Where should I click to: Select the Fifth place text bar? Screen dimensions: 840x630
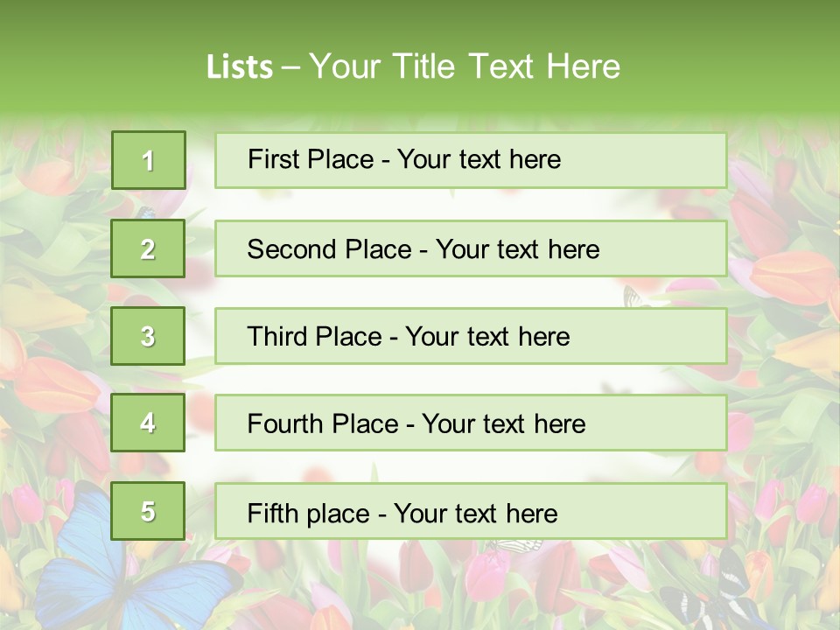pos(471,511)
